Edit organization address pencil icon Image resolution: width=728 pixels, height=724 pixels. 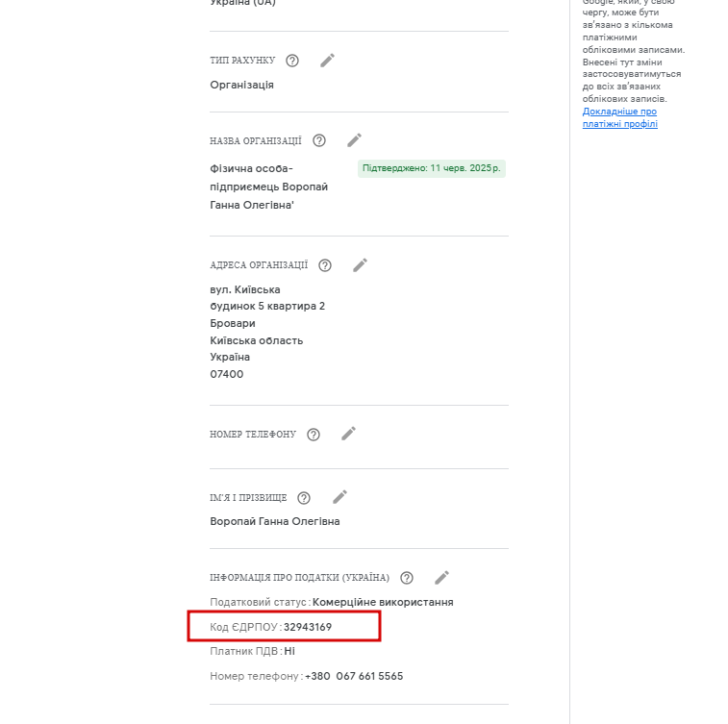tap(360, 265)
